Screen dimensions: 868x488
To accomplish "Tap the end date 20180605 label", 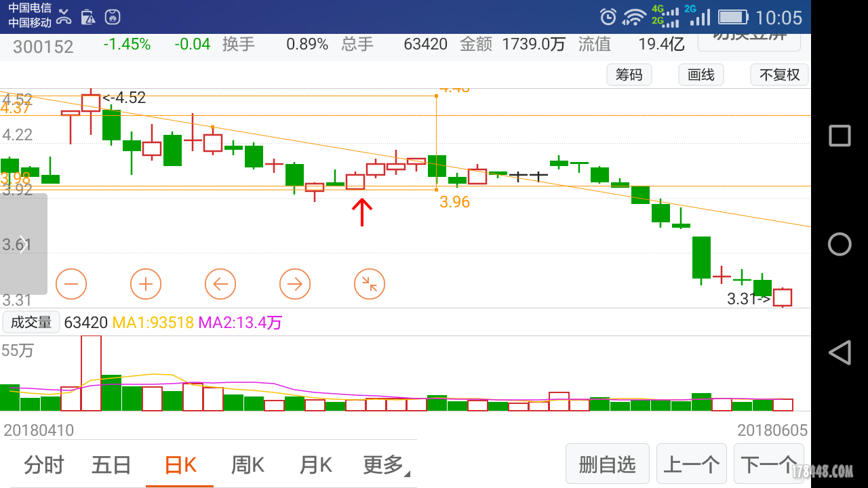I will [x=772, y=430].
